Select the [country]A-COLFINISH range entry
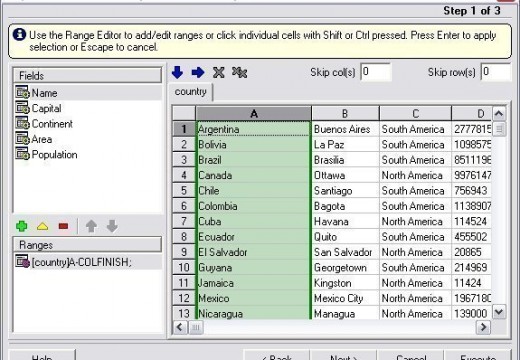This screenshot has height=360, width=520. [88, 262]
